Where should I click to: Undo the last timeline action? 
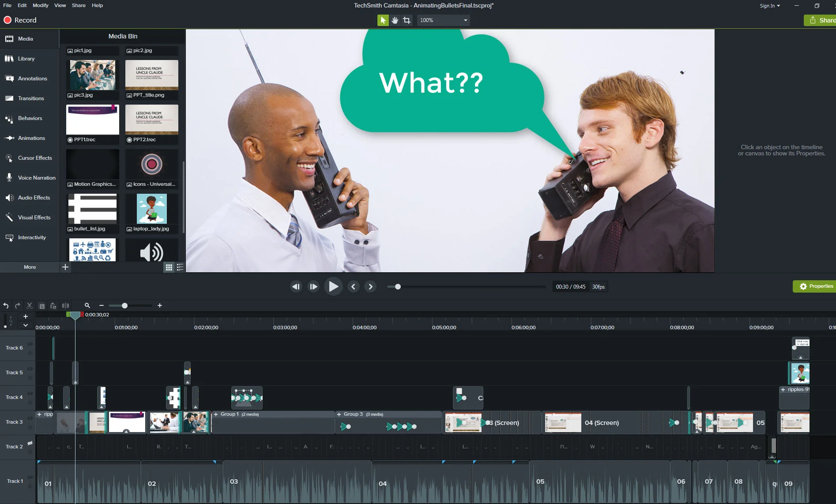pos(6,305)
